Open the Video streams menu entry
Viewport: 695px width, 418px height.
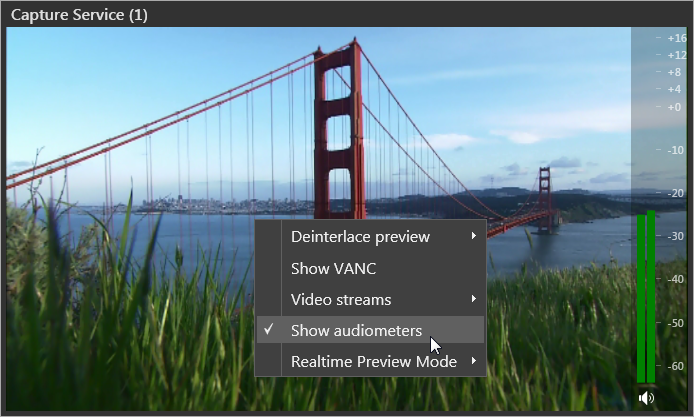(x=371, y=299)
